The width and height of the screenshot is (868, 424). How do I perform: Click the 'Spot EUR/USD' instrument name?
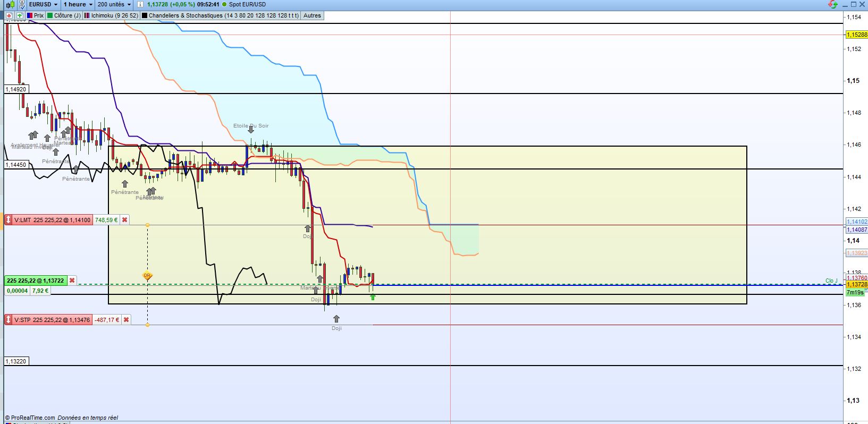[247, 4]
